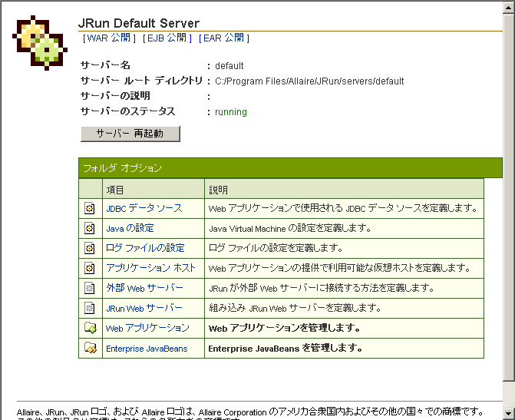This screenshot has width=515, height=420.
Task: Open JDBC データ ソース link
Action: 144,208
